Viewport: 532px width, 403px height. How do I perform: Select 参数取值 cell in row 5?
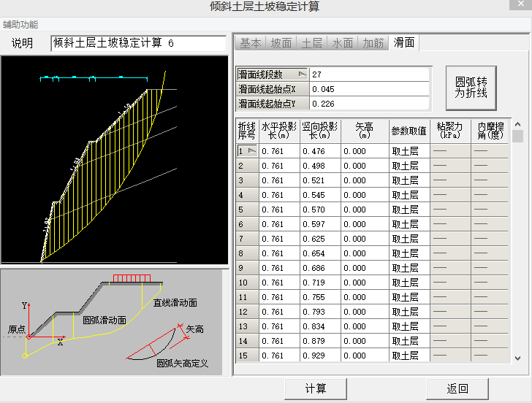[x=409, y=210]
